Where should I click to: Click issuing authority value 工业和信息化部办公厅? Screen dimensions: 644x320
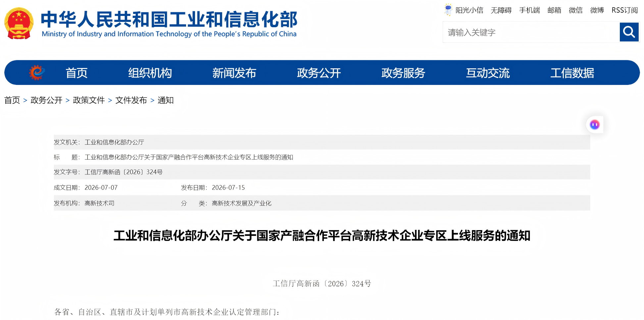[x=114, y=142]
